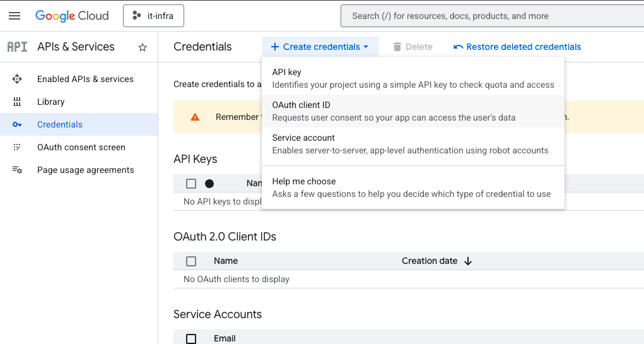This screenshot has width=644, height=344.
Task: Choose API key from the menu
Action: 413,78
